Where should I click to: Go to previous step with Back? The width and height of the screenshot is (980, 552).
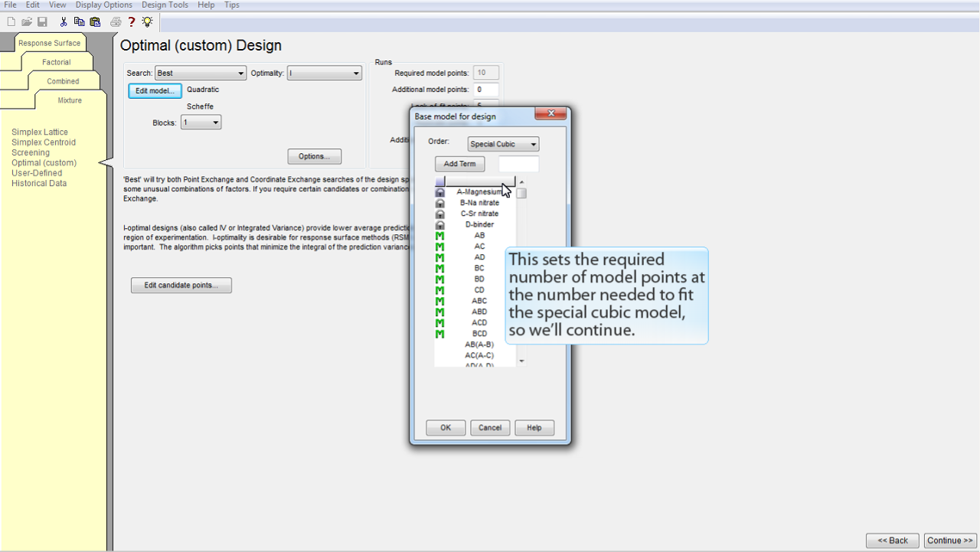point(893,541)
